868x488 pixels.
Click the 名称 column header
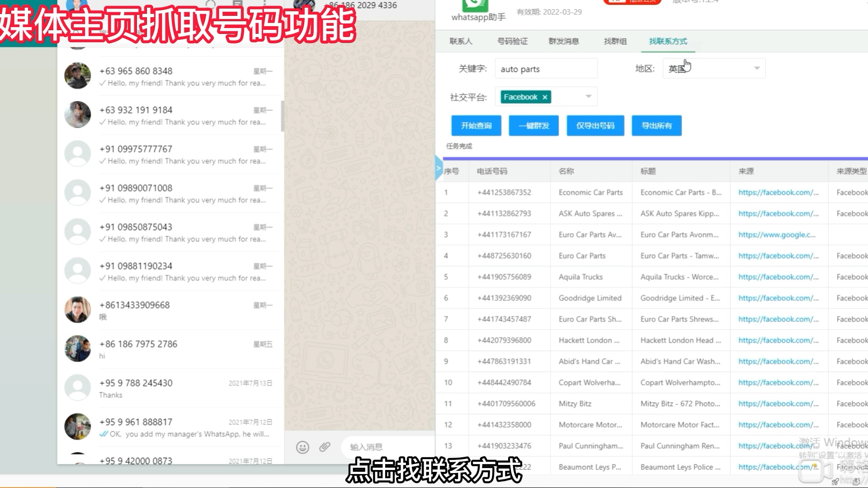pos(566,171)
